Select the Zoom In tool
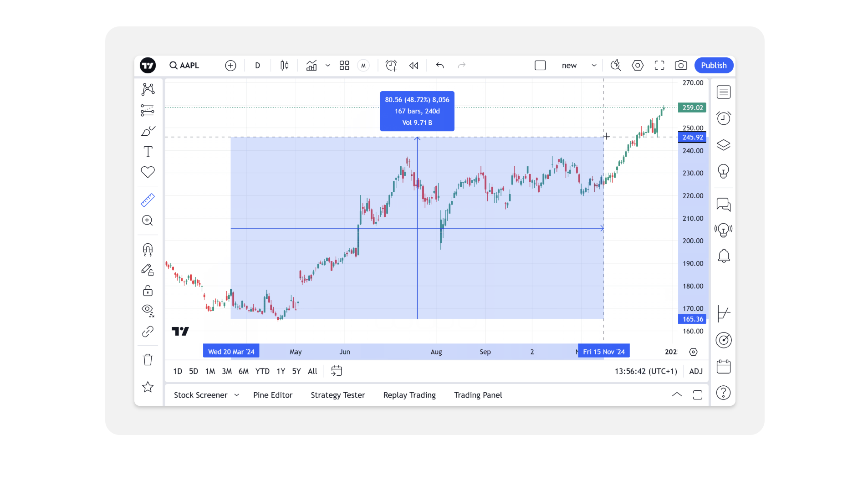Viewport: 868px width, 481px height. pyautogui.click(x=148, y=220)
